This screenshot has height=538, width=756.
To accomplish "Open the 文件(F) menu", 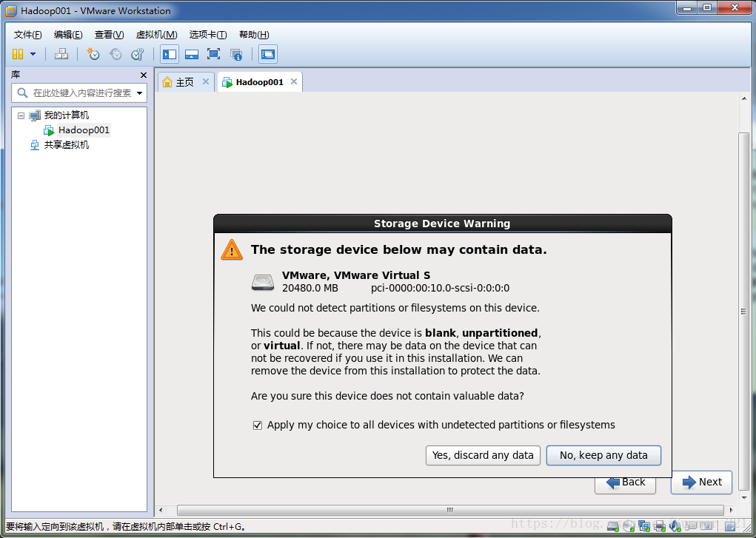I will [x=27, y=35].
